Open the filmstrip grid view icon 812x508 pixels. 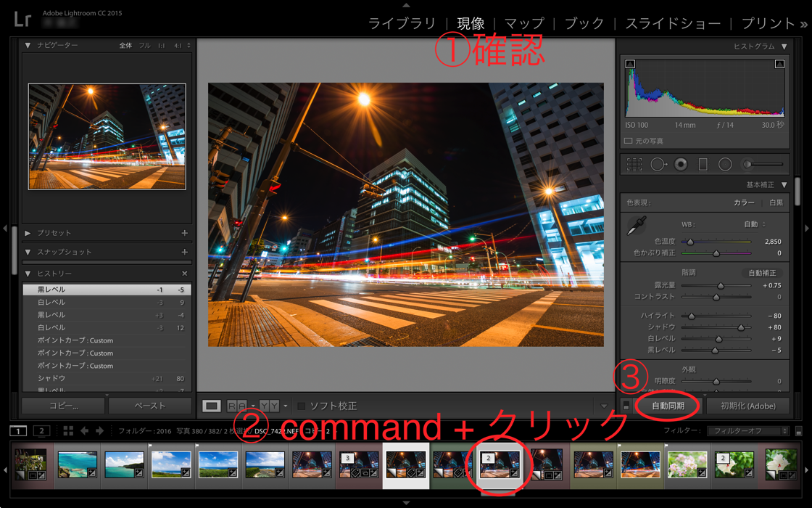68,431
